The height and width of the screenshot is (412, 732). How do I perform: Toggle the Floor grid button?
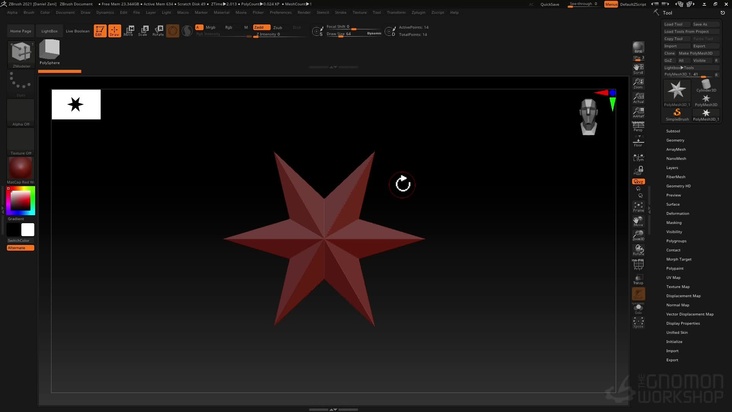[x=638, y=142]
